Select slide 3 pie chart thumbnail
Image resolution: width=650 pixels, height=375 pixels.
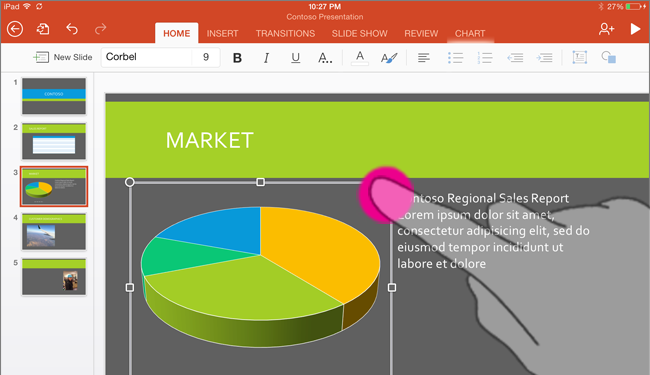tap(54, 186)
